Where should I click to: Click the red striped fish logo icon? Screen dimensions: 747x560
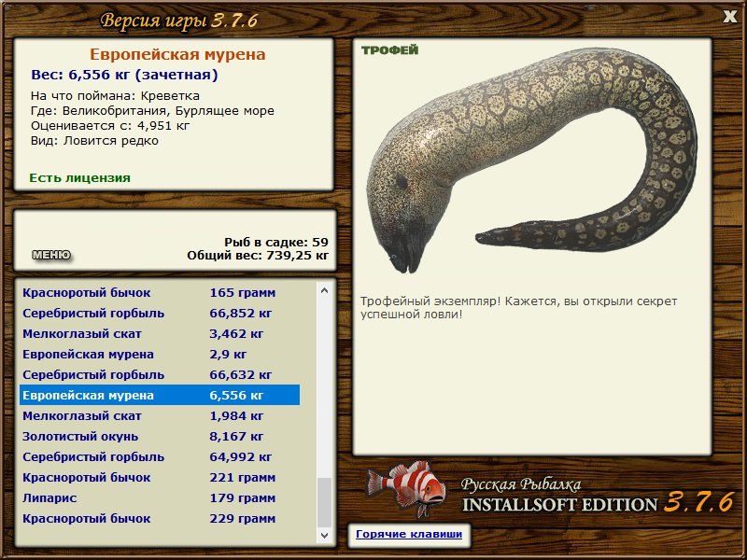click(406, 488)
